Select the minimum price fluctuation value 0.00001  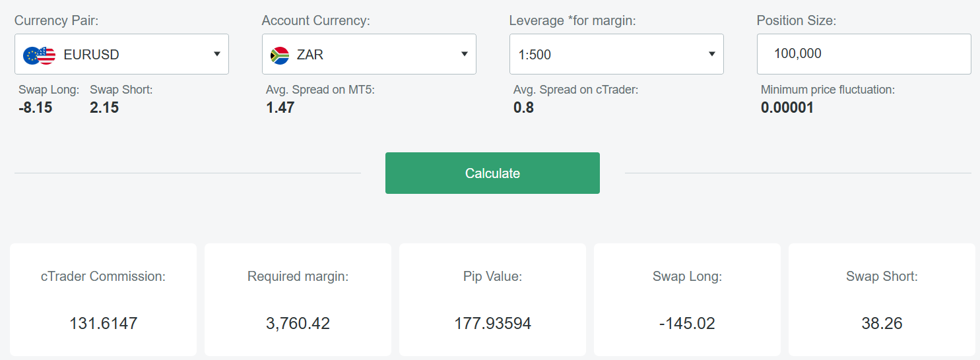pos(787,107)
